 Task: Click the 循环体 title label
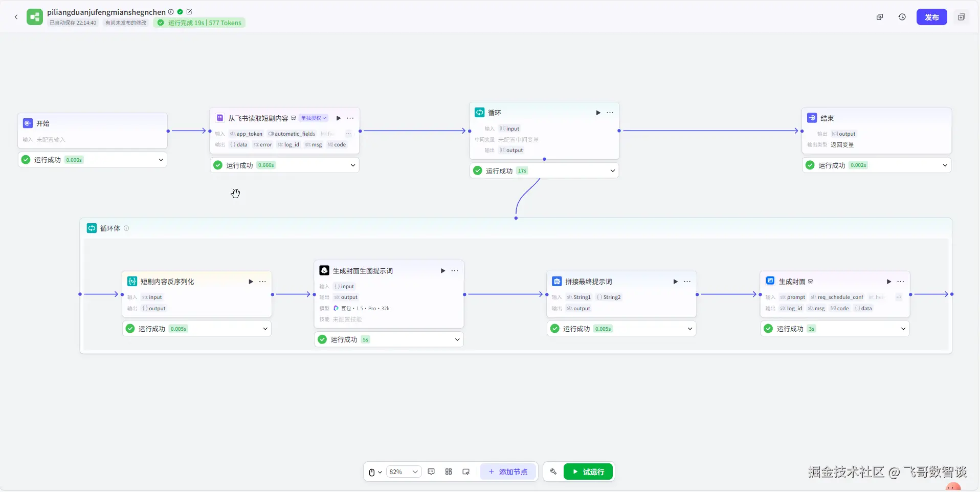(x=110, y=228)
